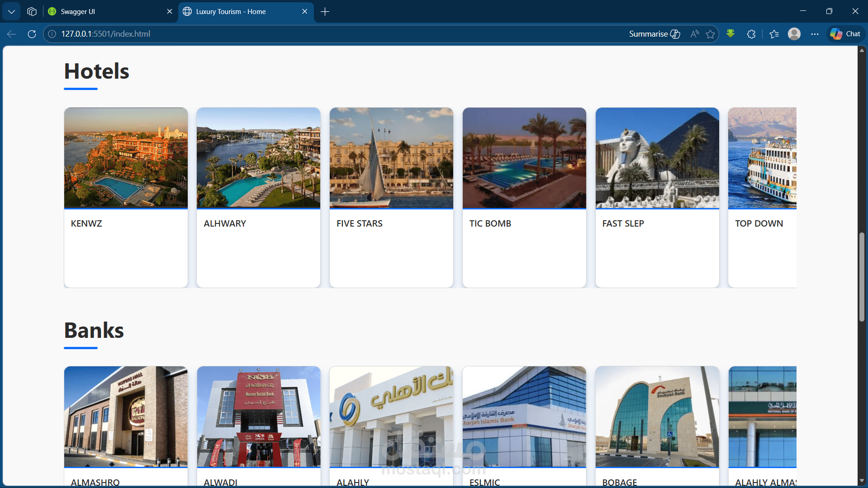Click the FIVE STARS hotel name
This screenshot has height=488, width=868.
pos(360,223)
